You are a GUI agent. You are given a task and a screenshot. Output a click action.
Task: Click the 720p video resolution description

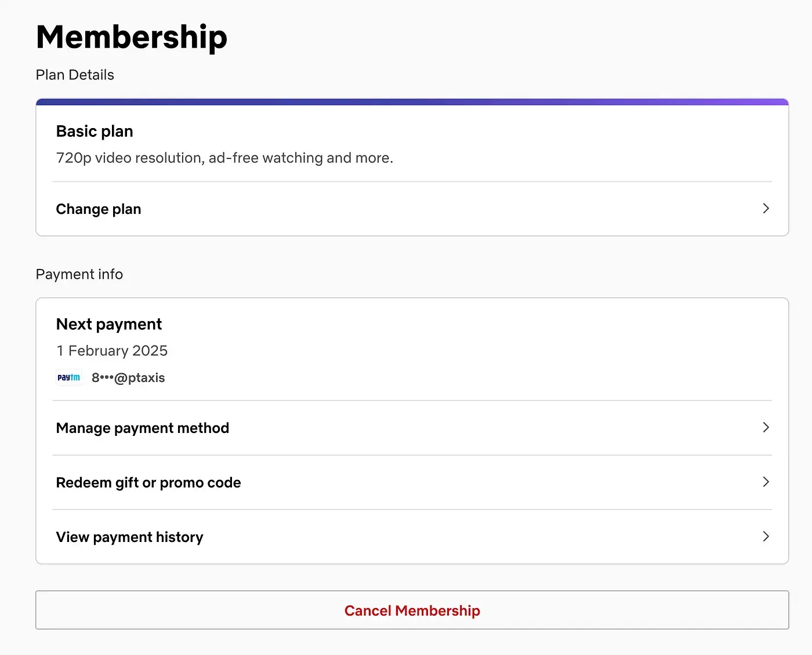224,158
